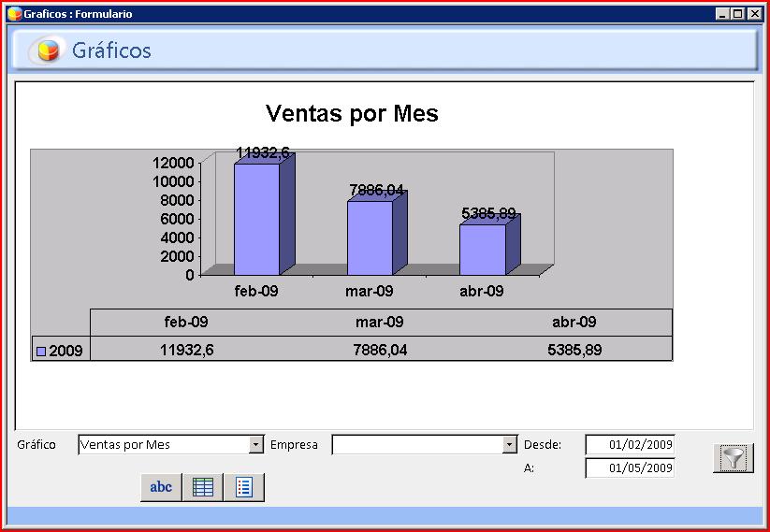Click the 5385,89 label above the bar
This screenshot has width=770, height=532.
488,213
